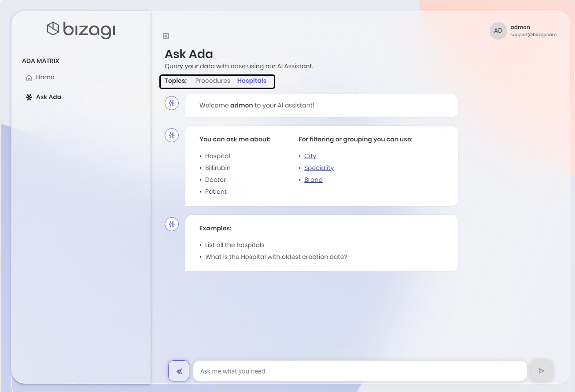Click the City filter link
Screen dimensions: 575x392
[x=310, y=156]
